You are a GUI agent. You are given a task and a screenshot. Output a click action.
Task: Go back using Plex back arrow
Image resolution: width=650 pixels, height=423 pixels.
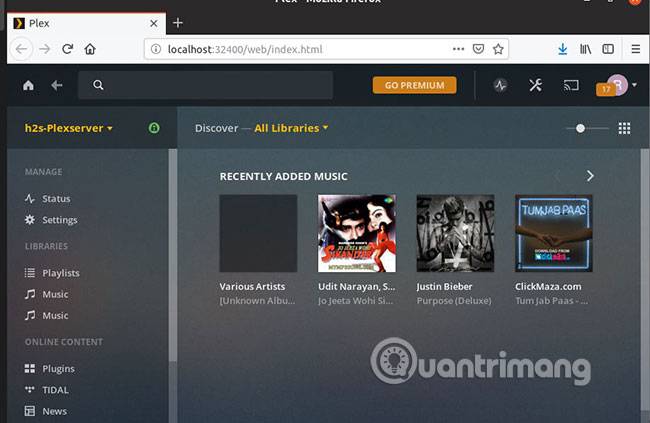[57, 85]
